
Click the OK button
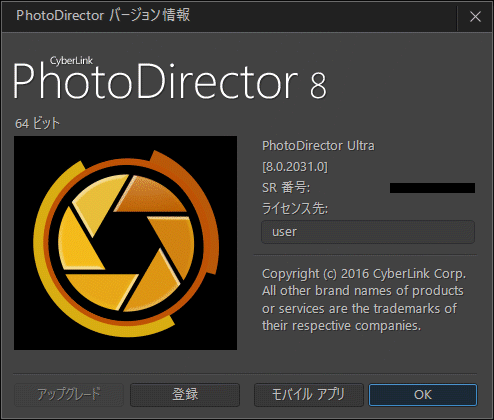coord(423,395)
